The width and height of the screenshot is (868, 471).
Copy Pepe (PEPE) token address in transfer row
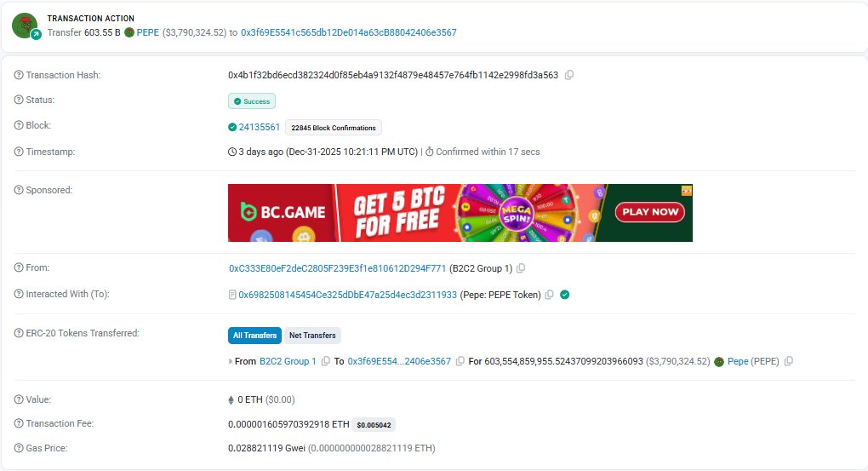[x=789, y=361]
